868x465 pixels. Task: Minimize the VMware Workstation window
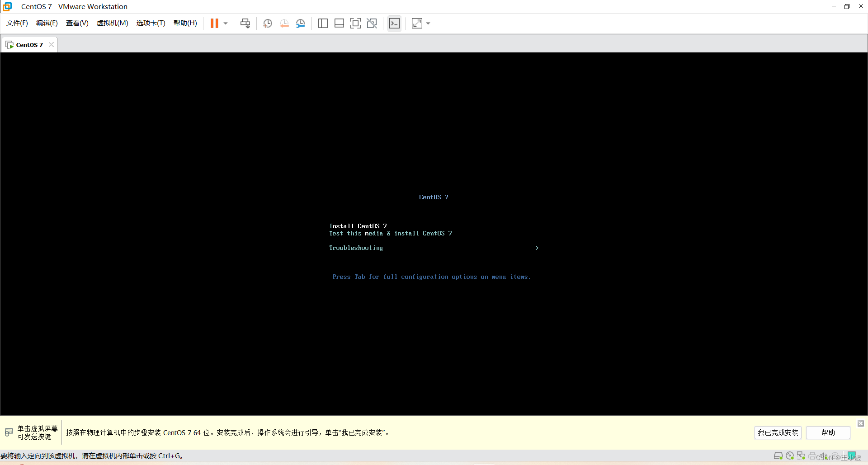coord(834,6)
